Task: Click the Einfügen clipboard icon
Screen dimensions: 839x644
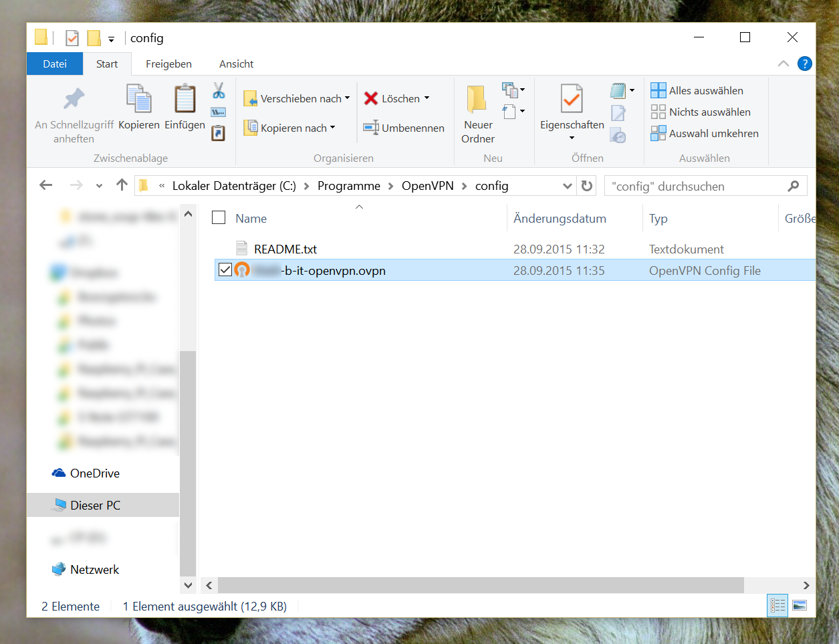Action: click(185, 99)
